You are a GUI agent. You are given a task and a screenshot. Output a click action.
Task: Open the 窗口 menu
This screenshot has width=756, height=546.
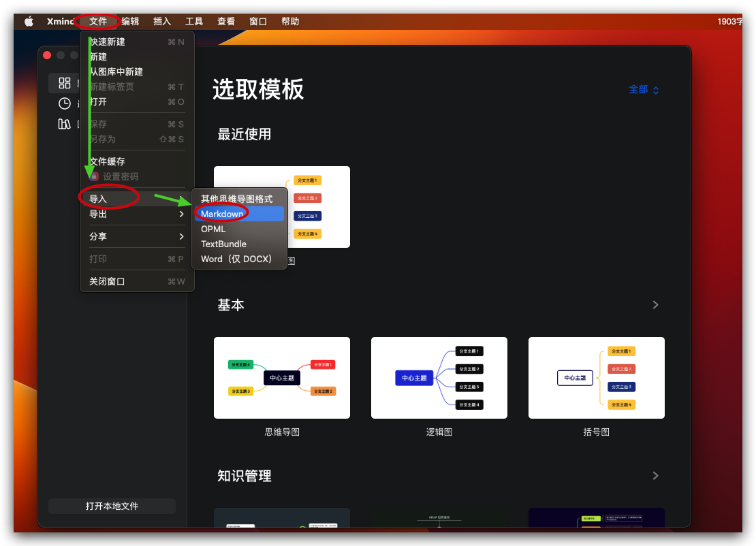(258, 21)
